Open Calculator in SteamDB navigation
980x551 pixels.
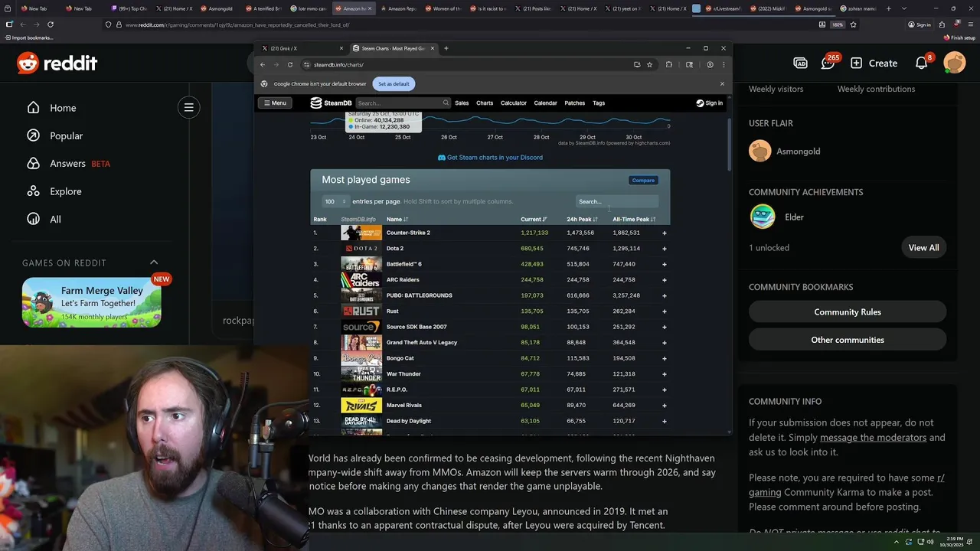pos(514,103)
